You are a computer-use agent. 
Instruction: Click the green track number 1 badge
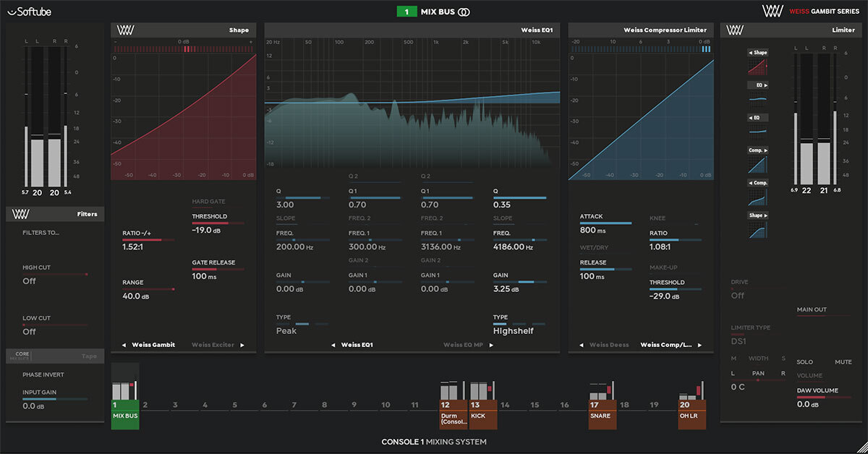407,12
